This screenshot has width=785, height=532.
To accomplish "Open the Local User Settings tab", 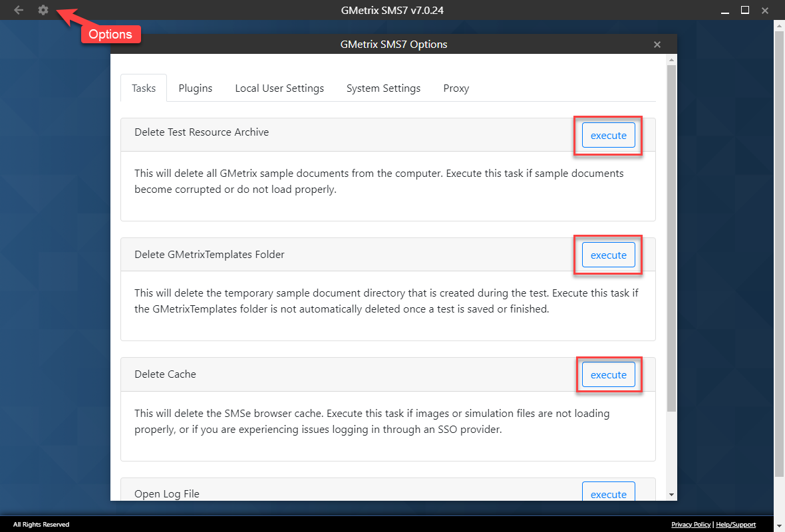I will tap(279, 88).
